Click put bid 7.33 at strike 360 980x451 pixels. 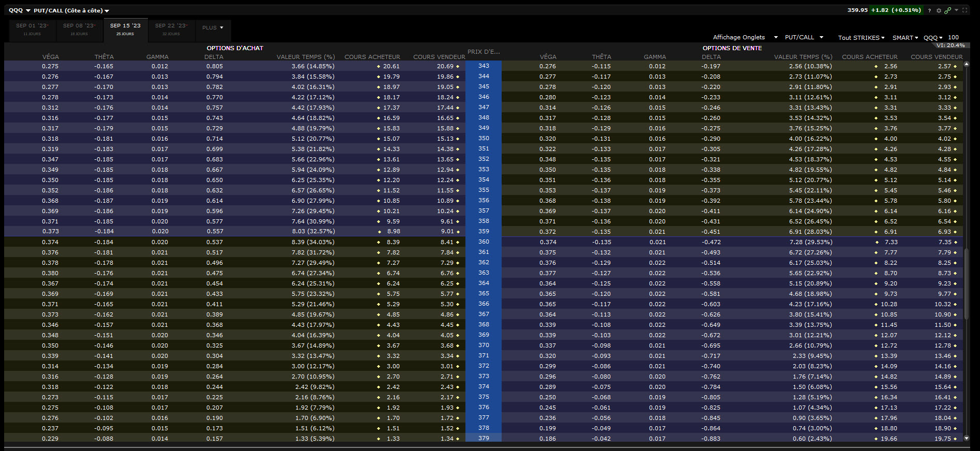pyautogui.click(x=891, y=242)
